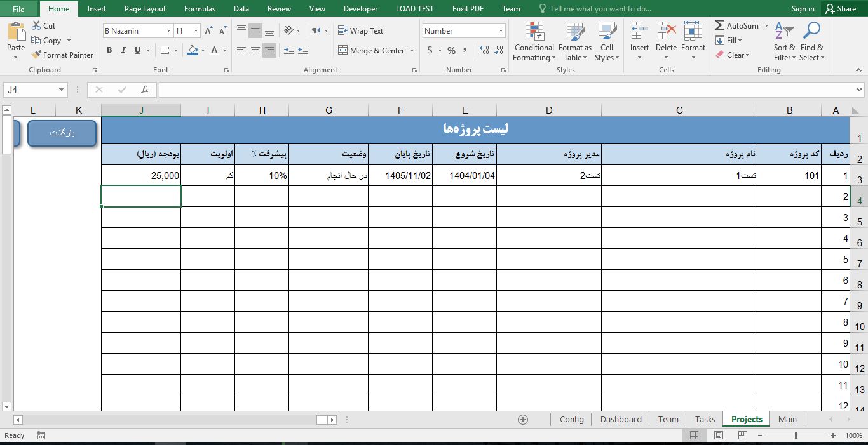Image resolution: width=868 pixels, height=445 pixels.
Task: Open Cell Styles gallery
Action: (x=607, y=42)
